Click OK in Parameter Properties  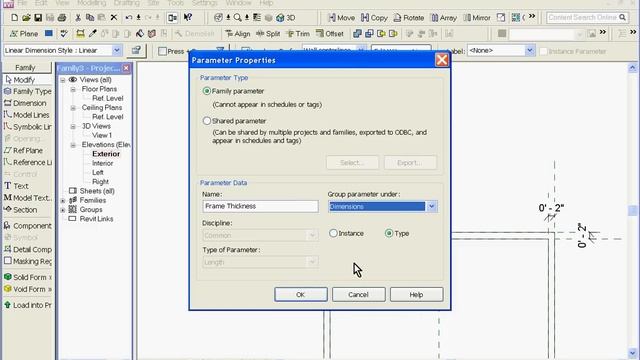coord(301,294)
